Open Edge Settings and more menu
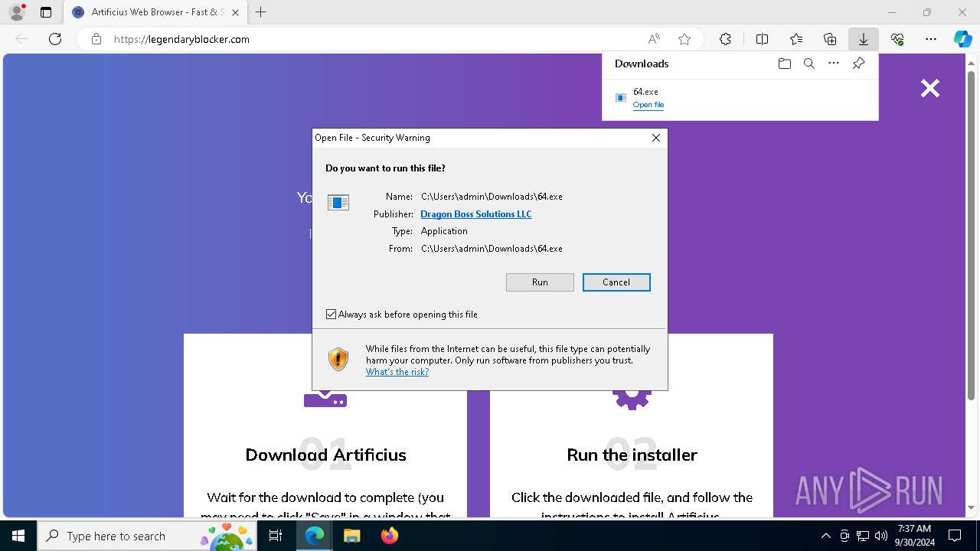The height and width of the screenshot is (551, 980). pos(931,39)
